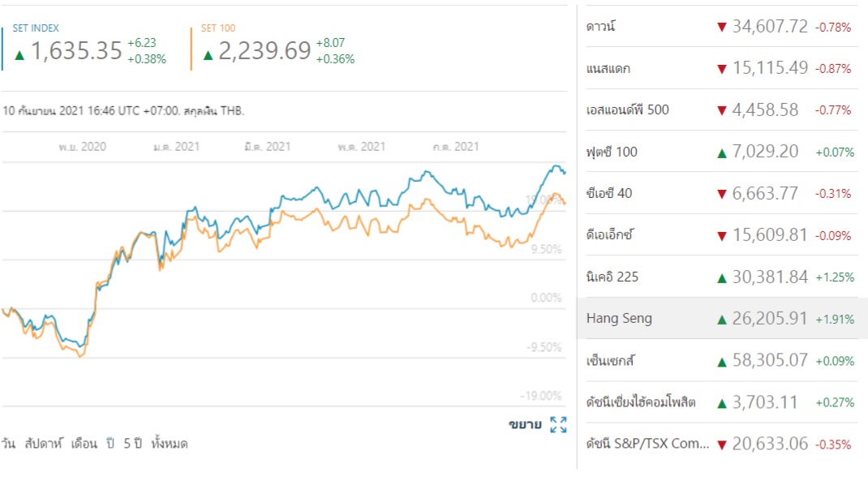Click the red down arrow for แนสแดก
This screenshot has height=477, width=868.
pyautogui.click(x=721, y=69)
